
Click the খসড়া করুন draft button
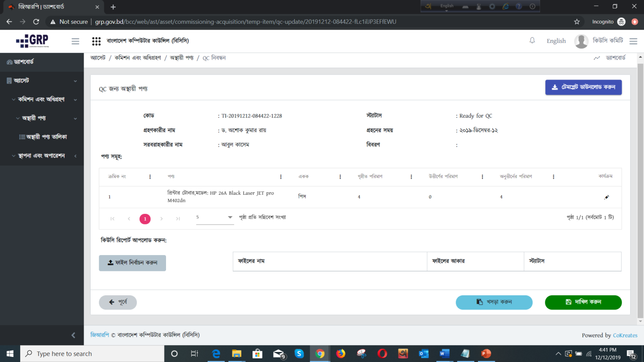pyautogui.click(x=494, y=302)
